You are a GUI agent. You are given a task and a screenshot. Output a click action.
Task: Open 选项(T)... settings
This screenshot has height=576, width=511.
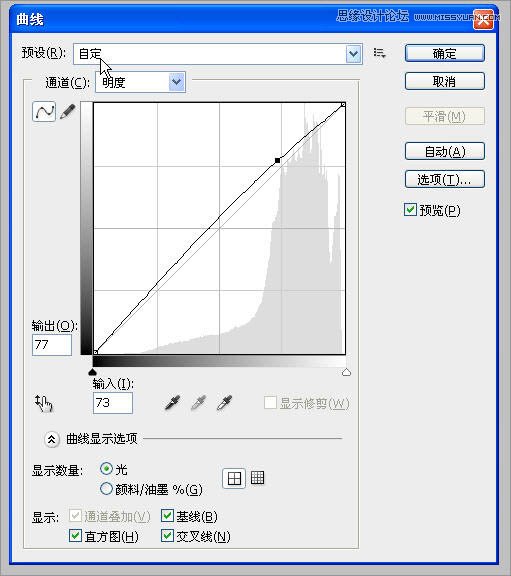coord(445,179)
